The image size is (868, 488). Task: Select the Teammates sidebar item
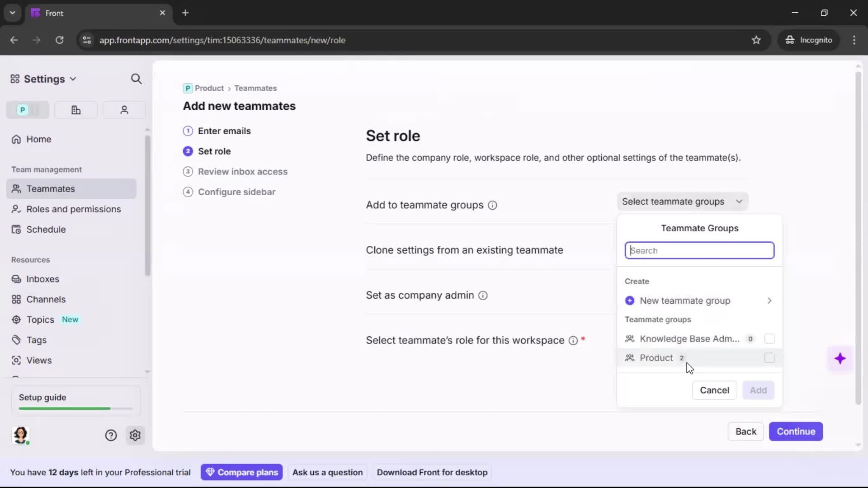pyautogui.click(x=50, y=189)
